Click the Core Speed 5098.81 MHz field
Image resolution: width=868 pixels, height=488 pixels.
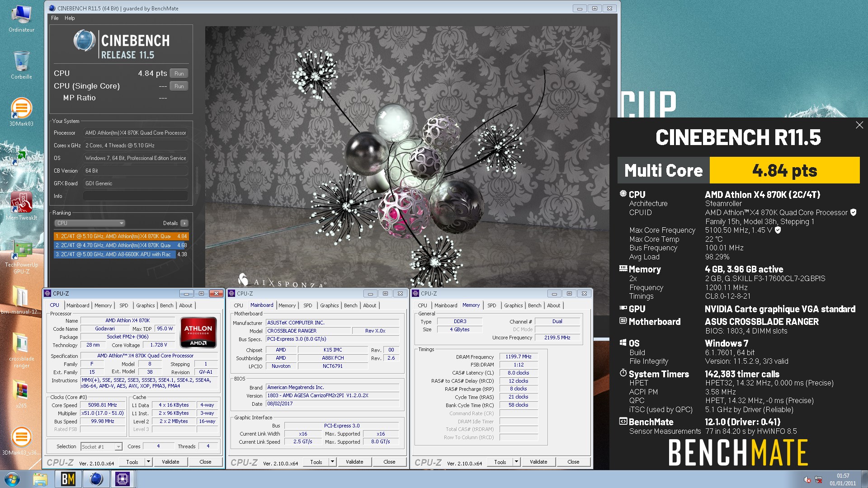tap(103, 405)
